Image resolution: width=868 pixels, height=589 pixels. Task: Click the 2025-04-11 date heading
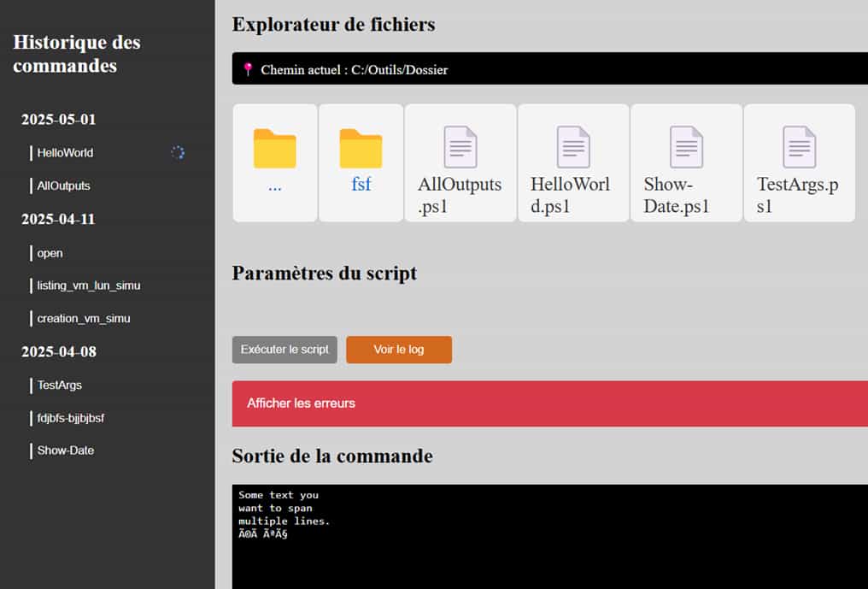pos(59,219)
